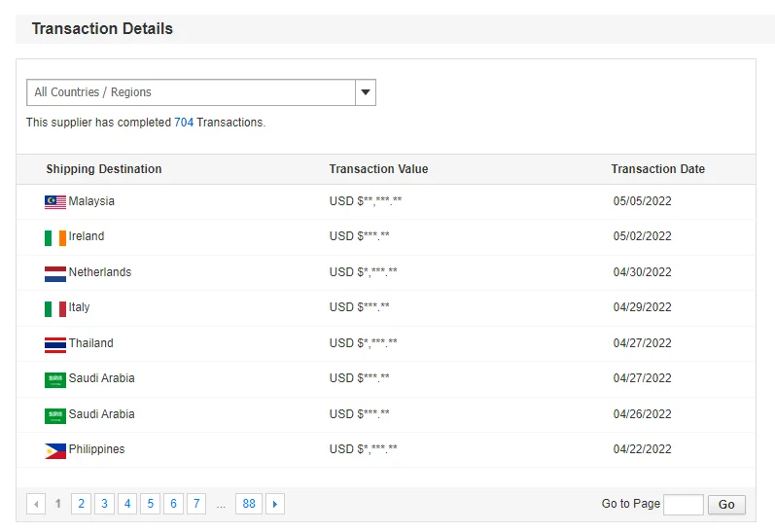Screen dimensions: 775x532
Task: Click the Transaction Date column header
Action: tap(657, 169)
